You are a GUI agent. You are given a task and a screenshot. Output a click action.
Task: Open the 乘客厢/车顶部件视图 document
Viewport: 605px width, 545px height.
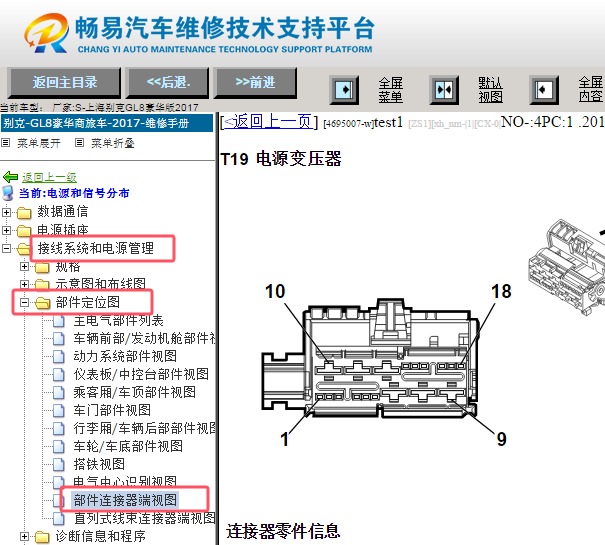click(135, 392)
